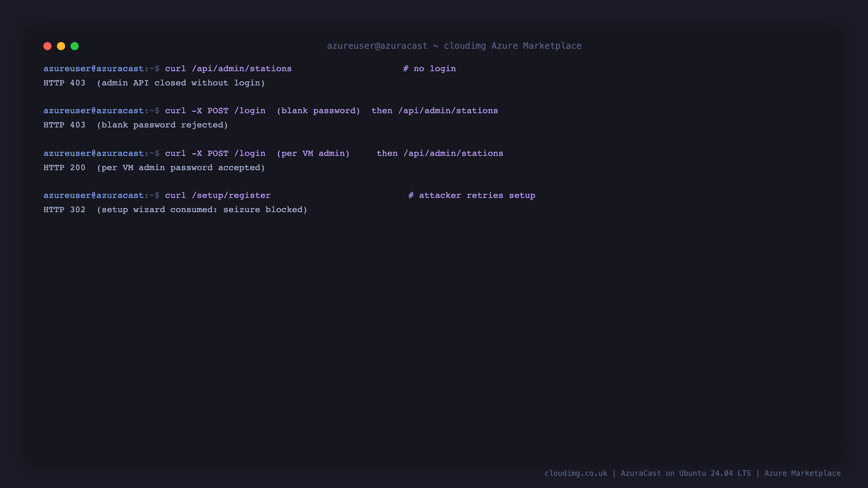Select the output 'HTTP 403 (blank password rejected)'
Image resolution: width=868 pixels, height=488 pixels.
pos(136,125)
